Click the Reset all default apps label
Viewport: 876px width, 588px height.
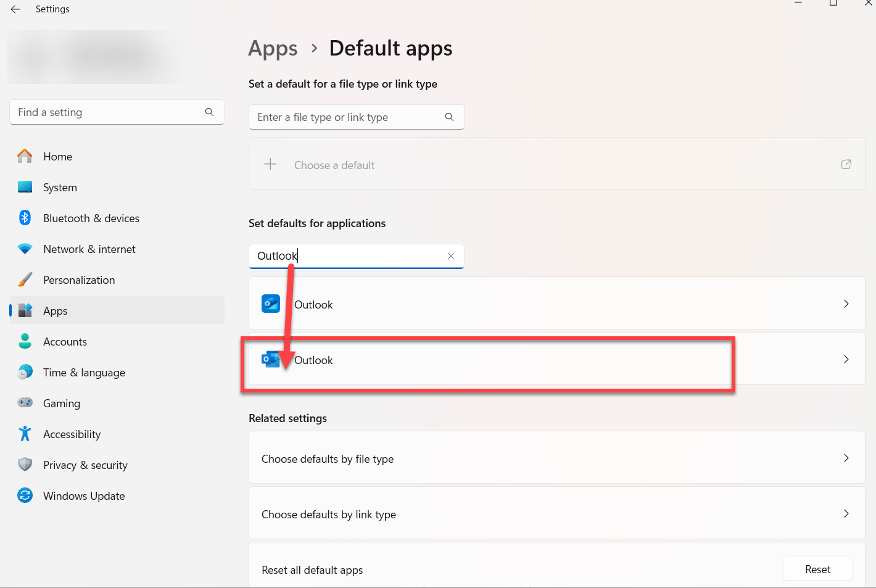312,569
